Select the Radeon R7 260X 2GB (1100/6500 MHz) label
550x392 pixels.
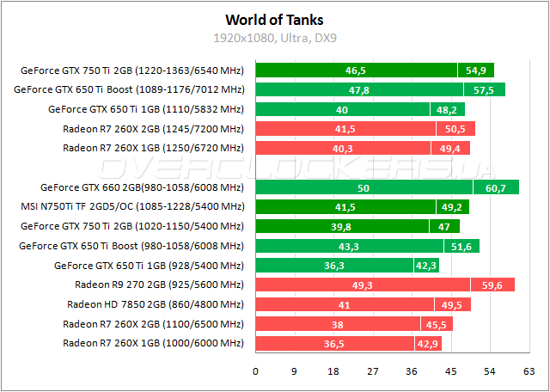153,323
